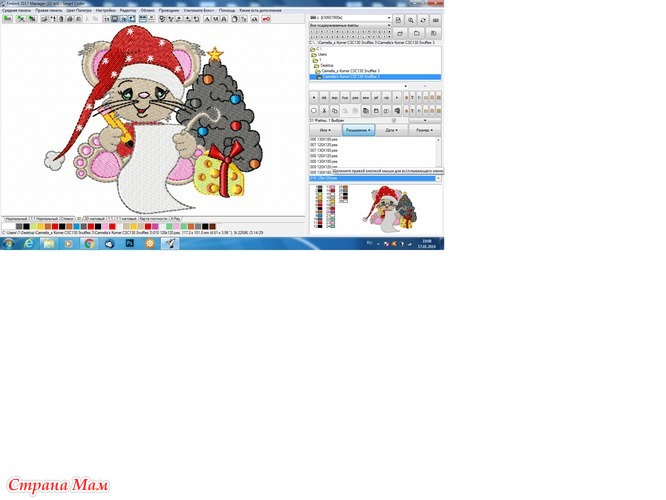Click the copy icon next to the scissors
The height and width of the screenshot is (500, 666).
(335, 110)
